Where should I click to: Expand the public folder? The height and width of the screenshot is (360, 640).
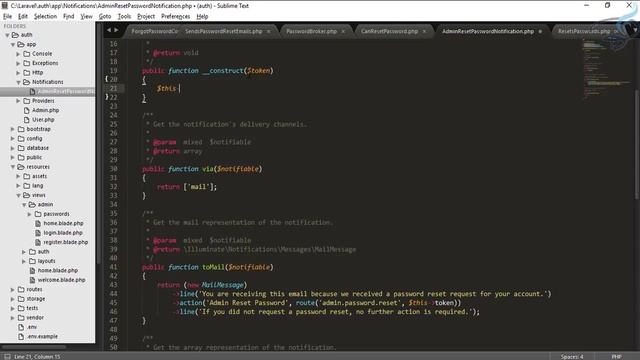click(13, 158)
